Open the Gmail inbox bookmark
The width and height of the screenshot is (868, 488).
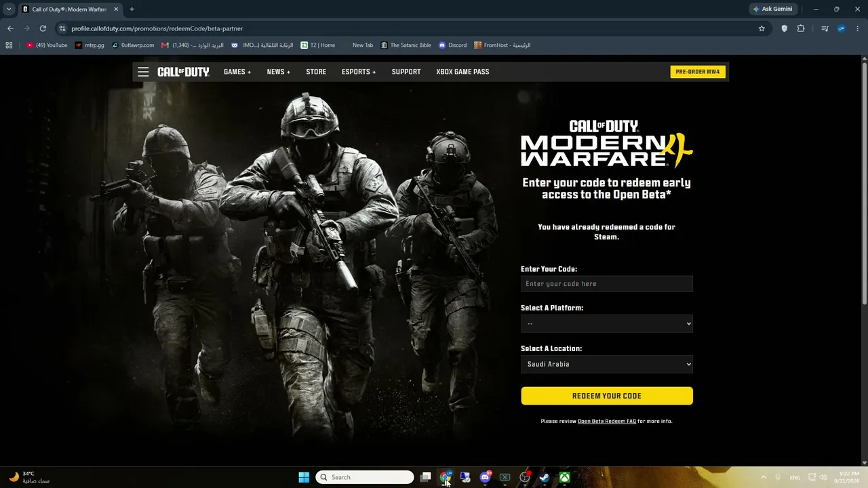click(x=193, y=45)
